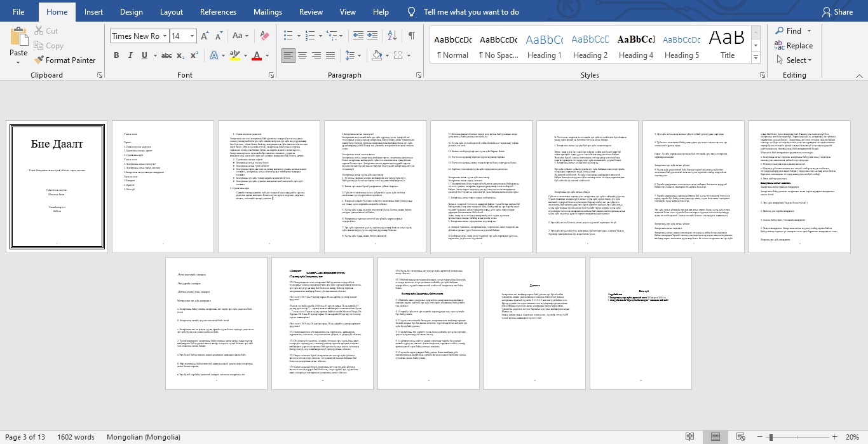Open the Paragraph settings dialog launcher

(x=420, y=76)
